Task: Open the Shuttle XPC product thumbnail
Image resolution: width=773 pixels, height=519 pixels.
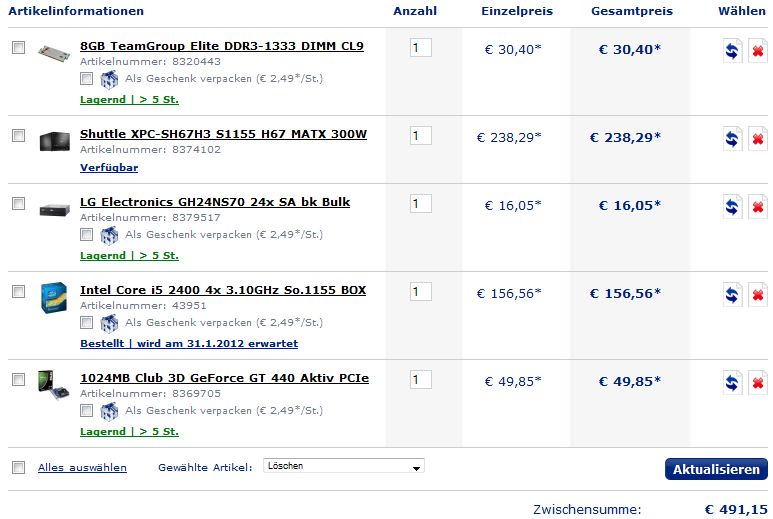Action: point(54,141)
